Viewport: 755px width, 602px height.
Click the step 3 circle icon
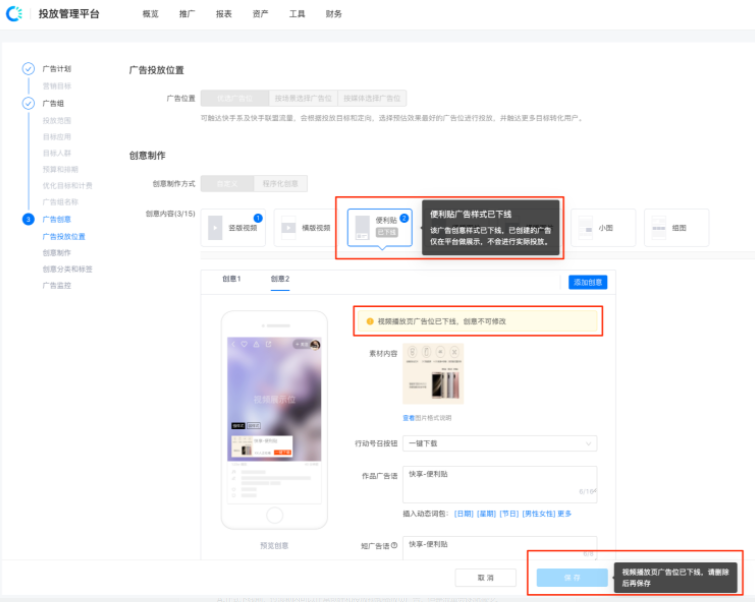point(28,219)
